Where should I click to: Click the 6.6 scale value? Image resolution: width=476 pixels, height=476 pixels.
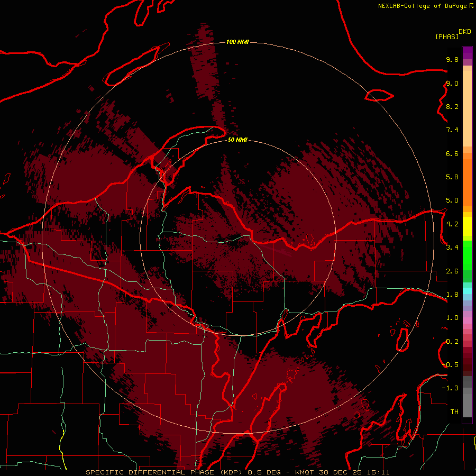452,153
